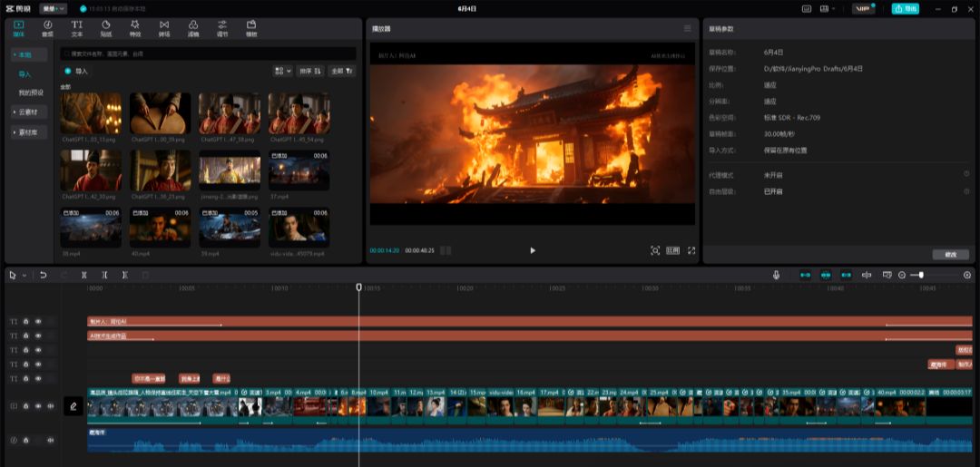Click the cover edit pencil icon

pos(73,406)
